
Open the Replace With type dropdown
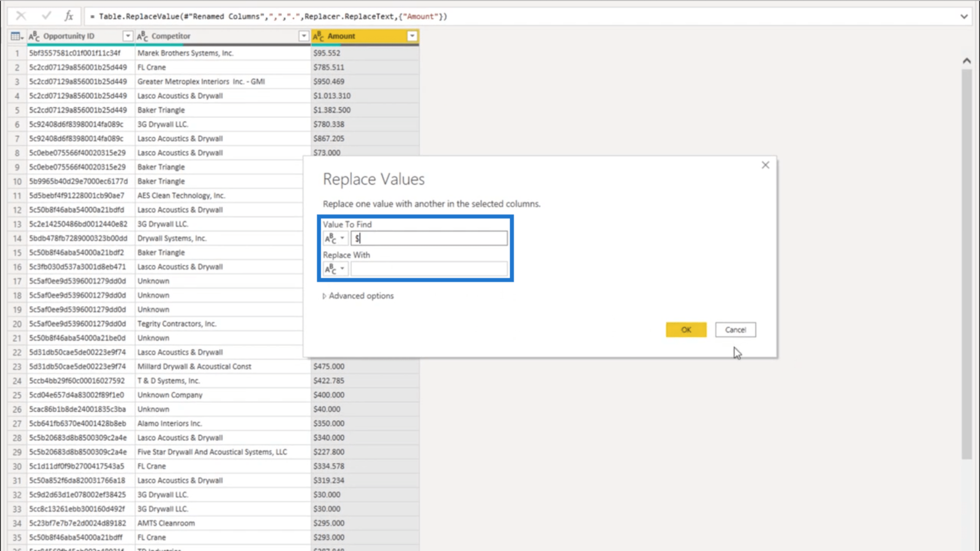(x=335, y=269)
